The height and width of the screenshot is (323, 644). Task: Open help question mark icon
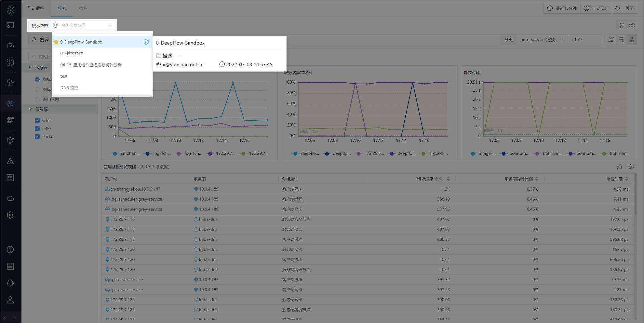pyautogui.click(x=10, y=249)
